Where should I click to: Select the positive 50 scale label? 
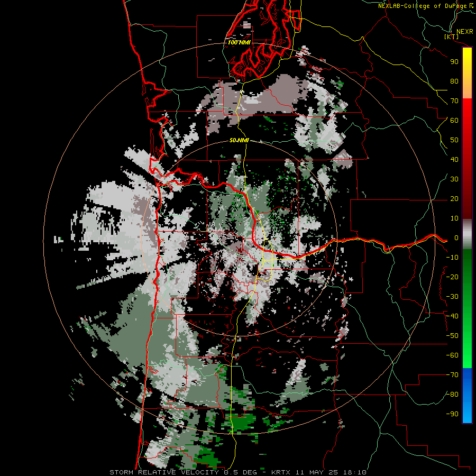coord(454,140)
